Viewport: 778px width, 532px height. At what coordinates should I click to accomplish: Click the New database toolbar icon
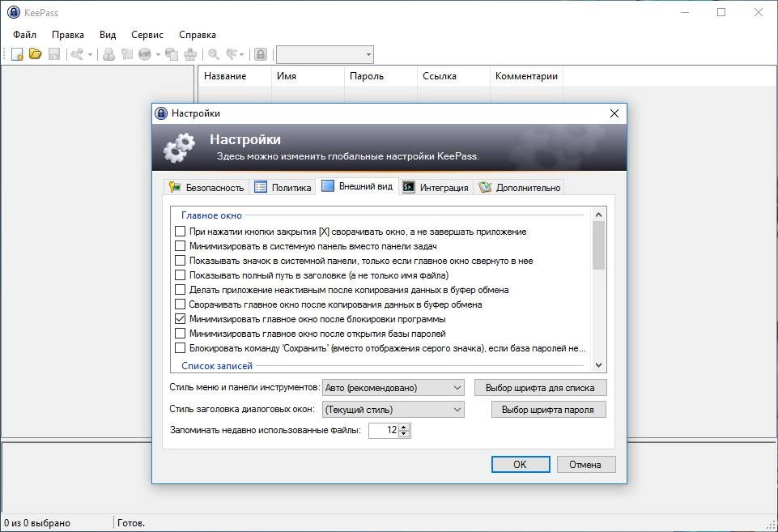pos(17,54)
